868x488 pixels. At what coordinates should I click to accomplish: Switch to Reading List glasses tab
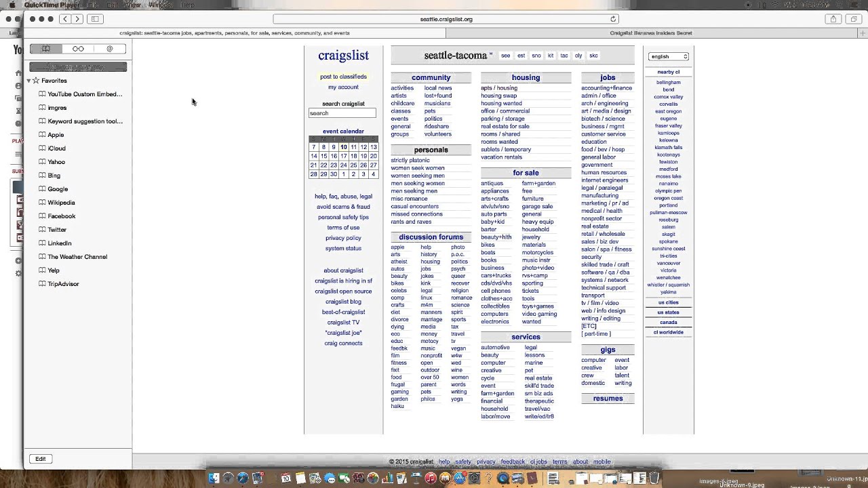click(78, 49)
